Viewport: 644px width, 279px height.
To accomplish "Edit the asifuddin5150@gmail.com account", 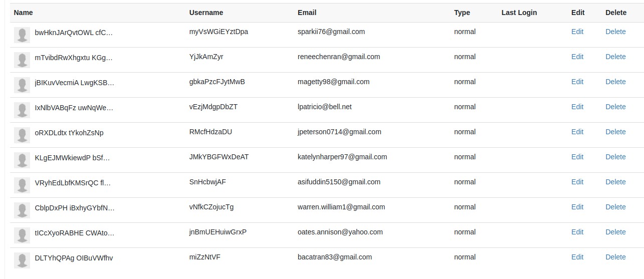I will pyautogui.click(x=577, y=182).
